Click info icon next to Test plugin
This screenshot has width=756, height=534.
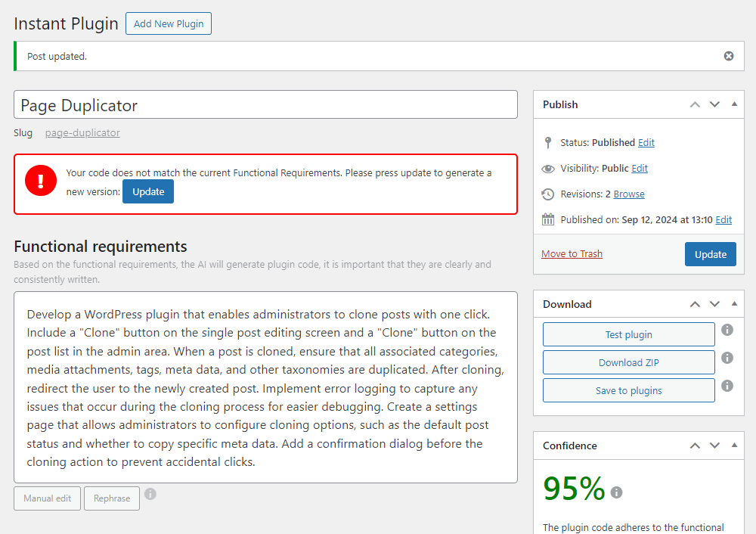727,330
